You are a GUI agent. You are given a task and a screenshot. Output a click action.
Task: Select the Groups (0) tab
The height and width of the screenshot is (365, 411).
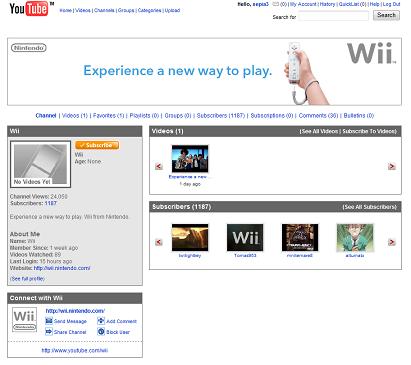coord(178,116)
